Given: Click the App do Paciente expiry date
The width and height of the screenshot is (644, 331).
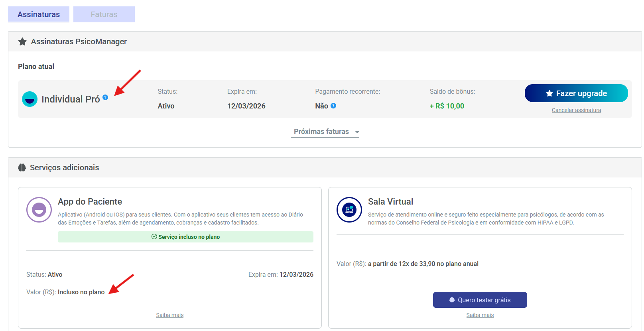Looking at the screenshot, I should point(296,275).
